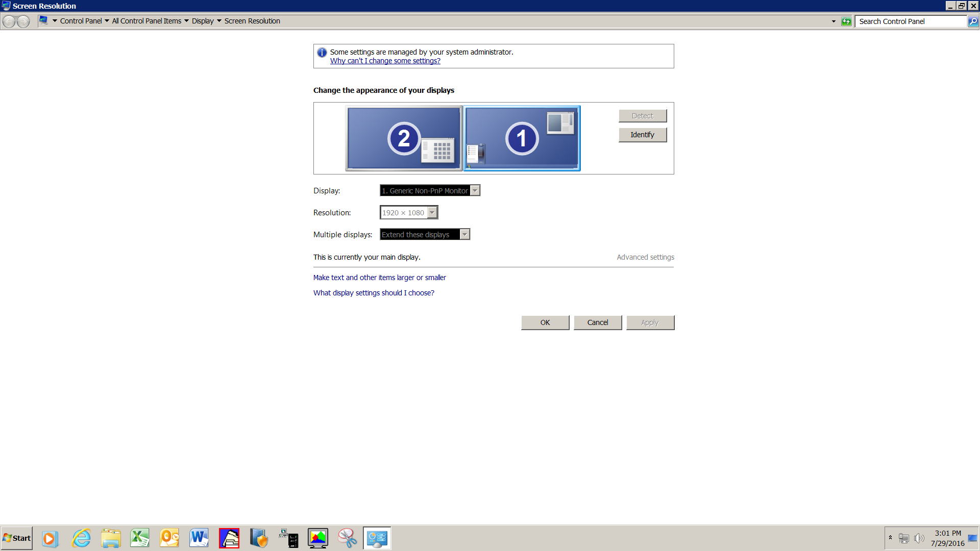Screen dimensions: 980x551
Task: Open Outlook from the taskbar
Action: (x=169, y=538)
